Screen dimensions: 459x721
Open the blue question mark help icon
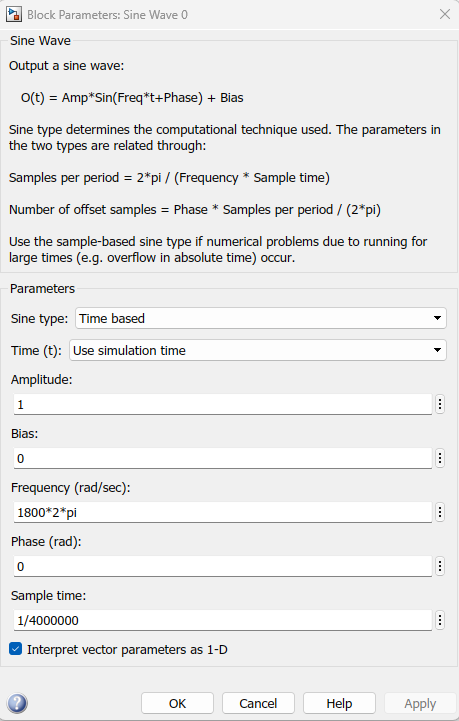coord(17,703)
